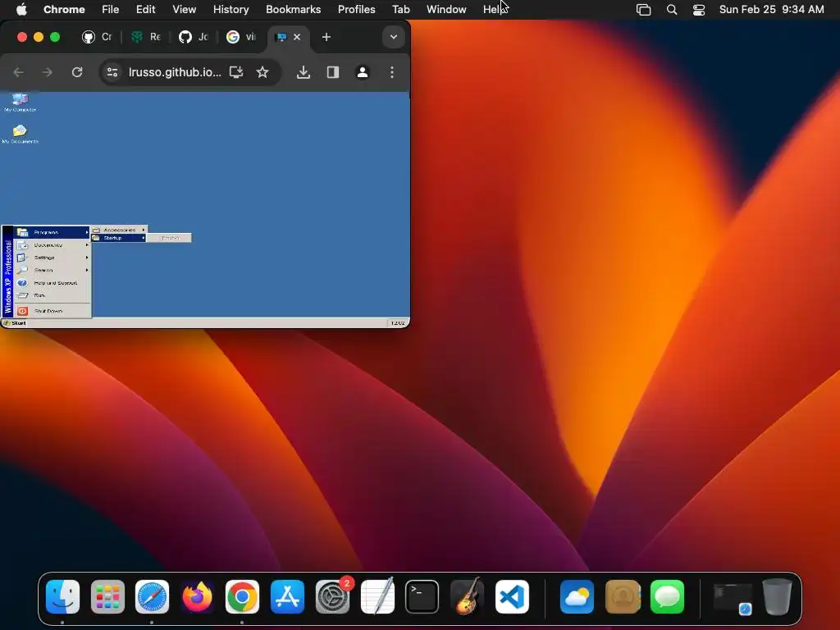Screen dimensions: 840x630
Task: Open Chrome tab search dropdown
Action: (394, 37)
